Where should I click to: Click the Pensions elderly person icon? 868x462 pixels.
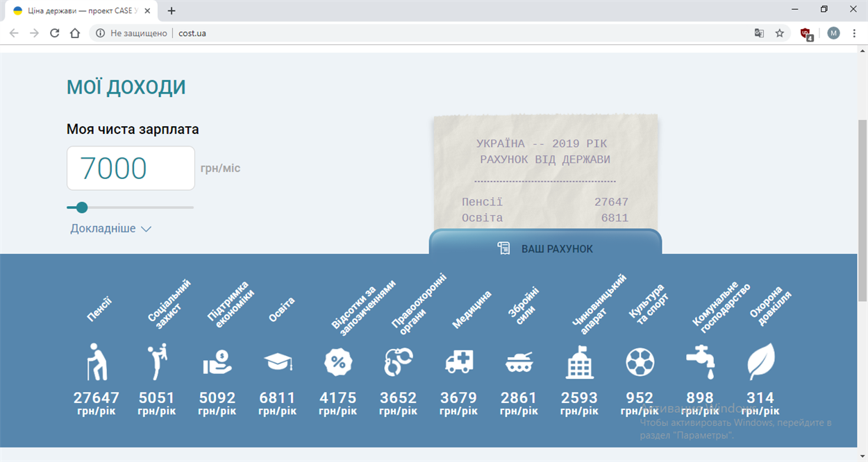[97, 361]
